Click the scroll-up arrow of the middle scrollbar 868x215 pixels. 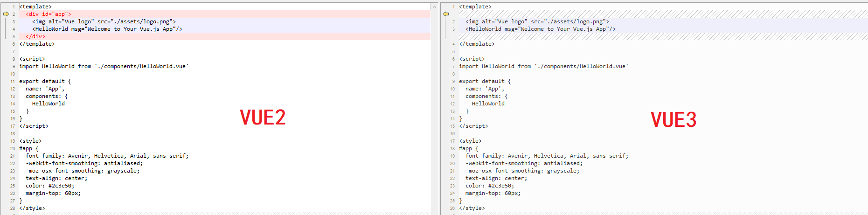click(x=435, y=7)
